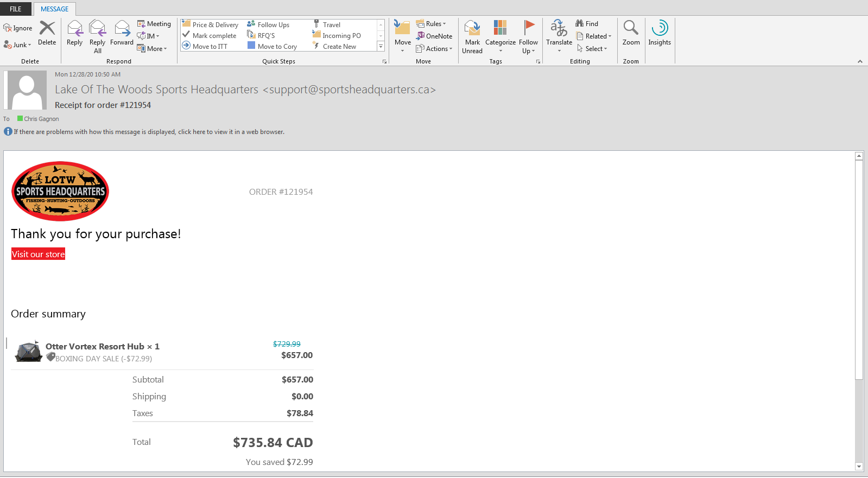
Task: Collapse the ribbon
Action: 860,62
